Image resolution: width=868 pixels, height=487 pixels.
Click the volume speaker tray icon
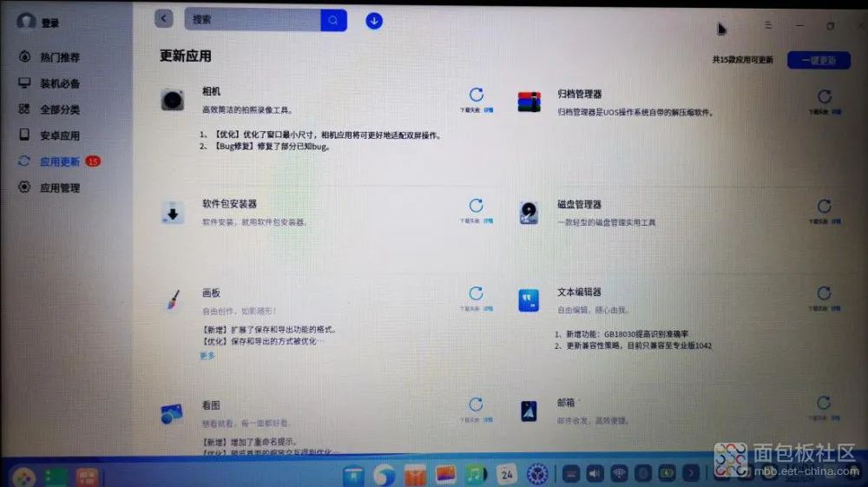point(595,473)
